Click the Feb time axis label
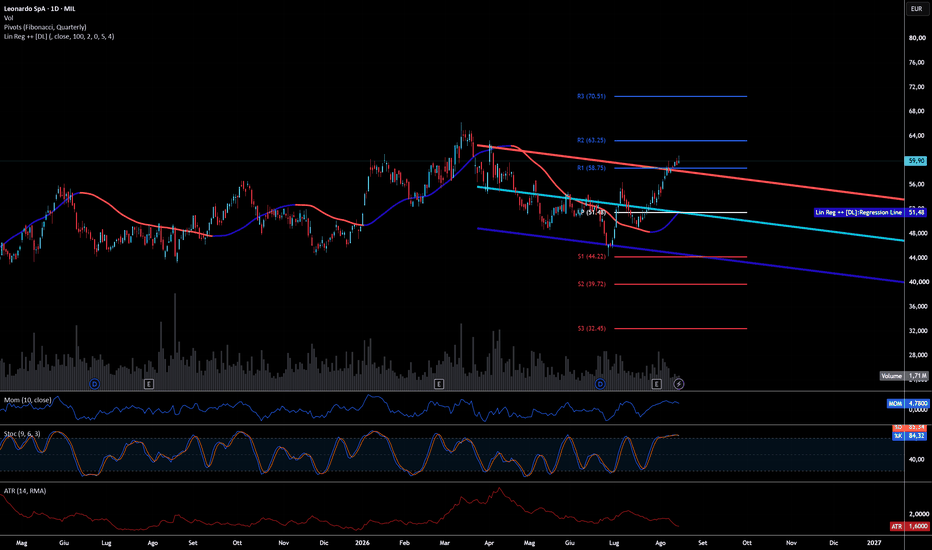 404,543
